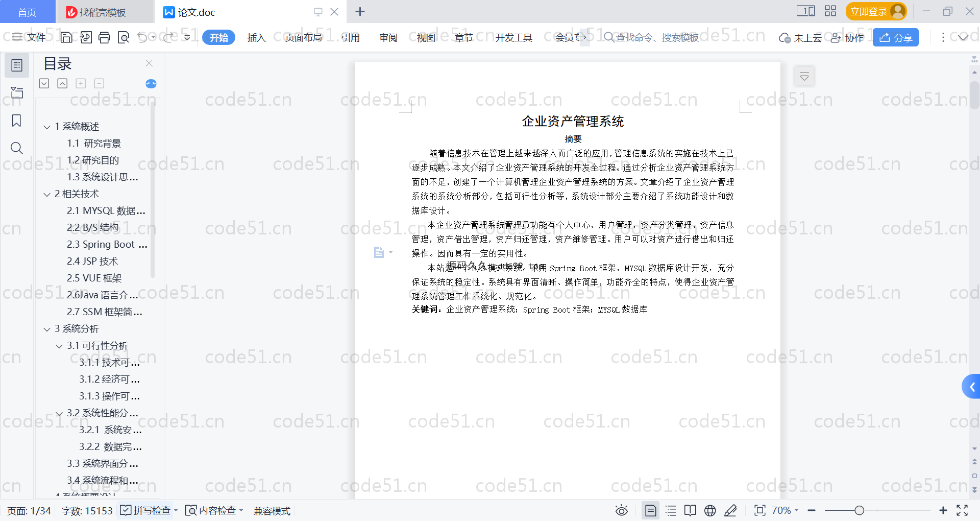
Task: Collapse the 3.1 可行性分析 node
Action: [x=59, y=346]
